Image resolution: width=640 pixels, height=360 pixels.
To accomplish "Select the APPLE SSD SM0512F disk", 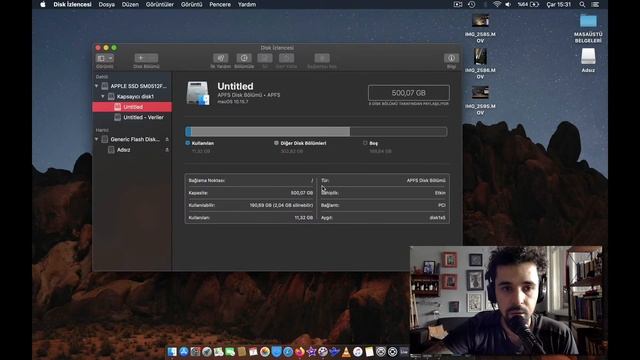I will [132, 86].
